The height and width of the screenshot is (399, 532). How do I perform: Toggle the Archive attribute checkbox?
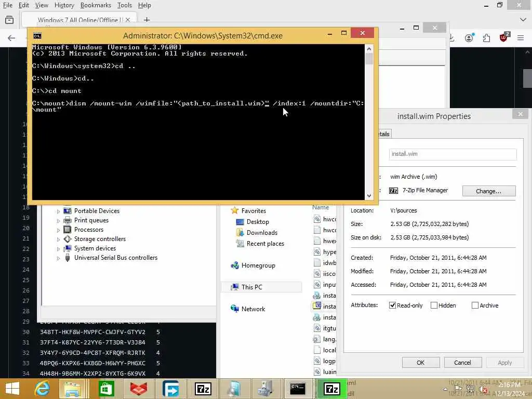click(475, 305)
